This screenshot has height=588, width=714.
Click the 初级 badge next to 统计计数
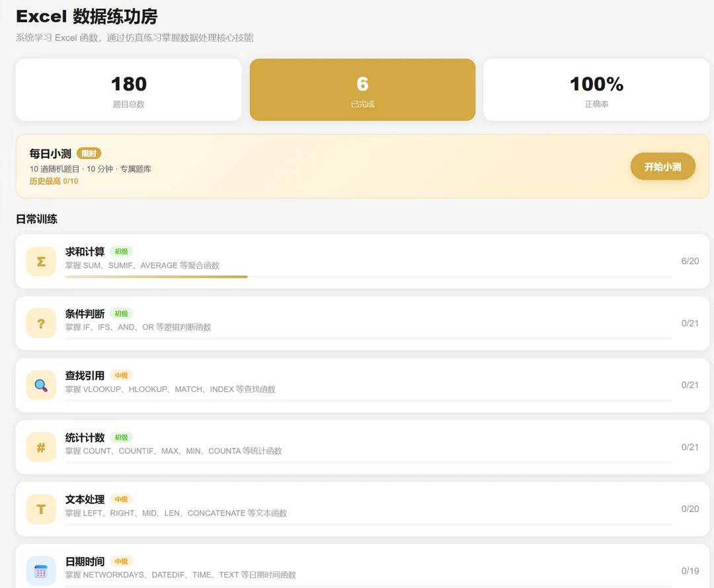121,437
